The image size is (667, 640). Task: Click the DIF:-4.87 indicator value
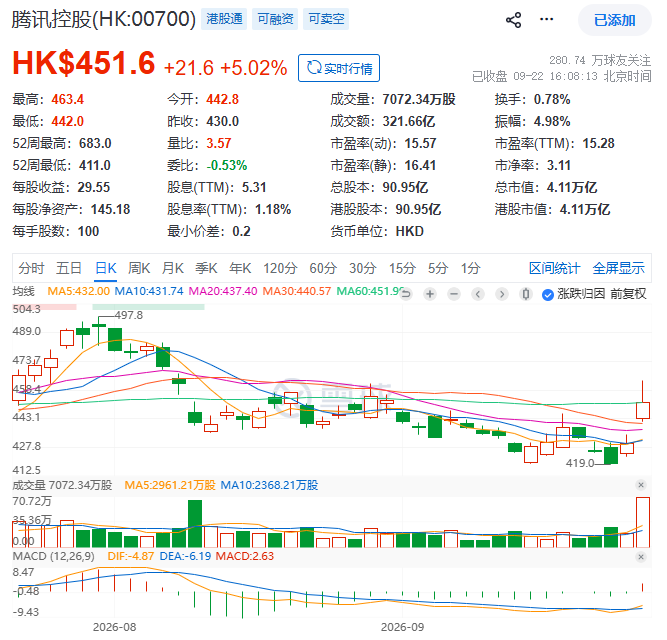point(131,556)
